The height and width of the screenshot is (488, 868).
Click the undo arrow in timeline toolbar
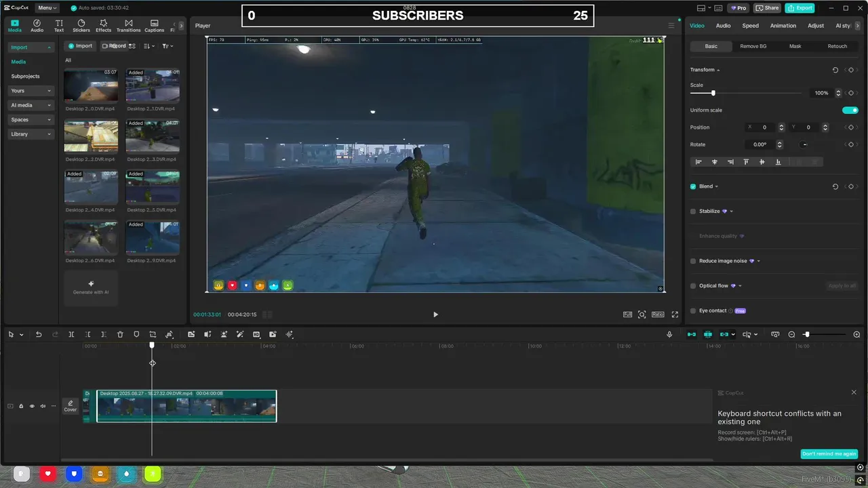coord(39,334)
